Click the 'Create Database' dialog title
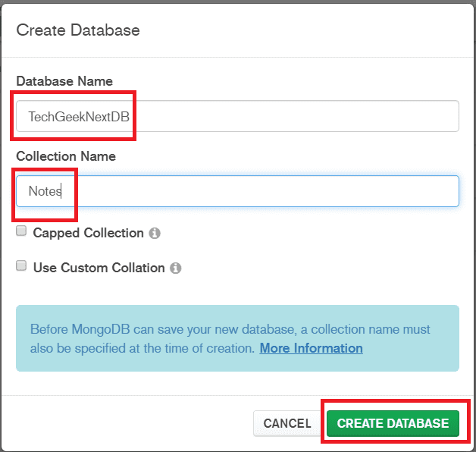Screen dimensions: 476x452 pos(78,30)
